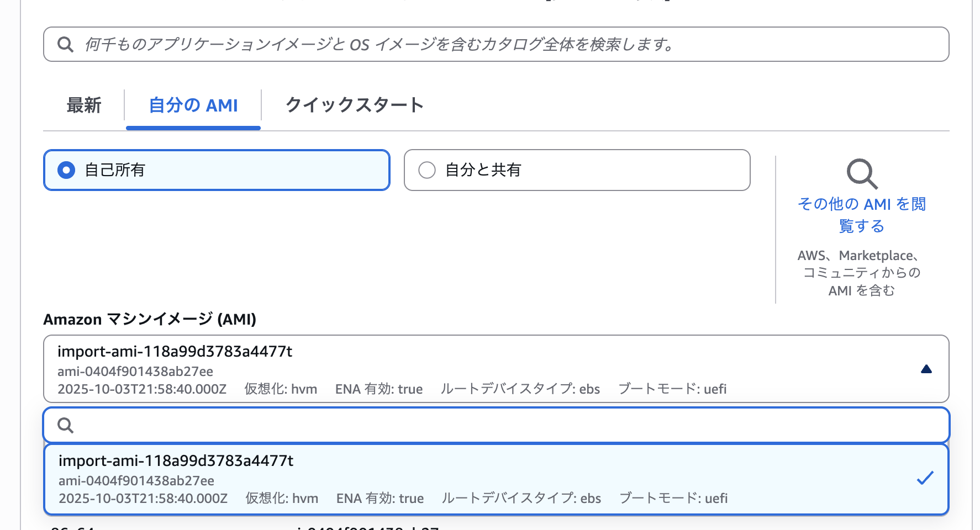
Task: Choose the 自分と共有 radio option
Action: point(426,170)
